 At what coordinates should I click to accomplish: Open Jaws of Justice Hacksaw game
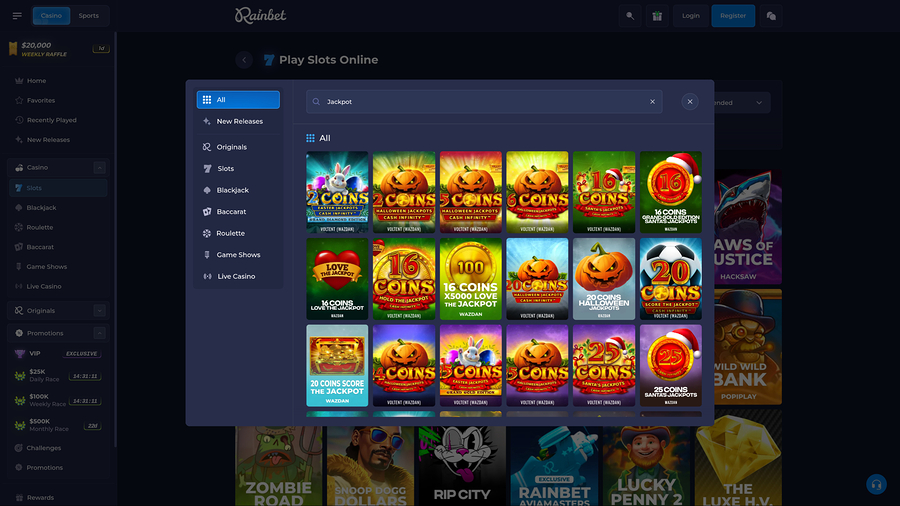click(x=748, y=227)
